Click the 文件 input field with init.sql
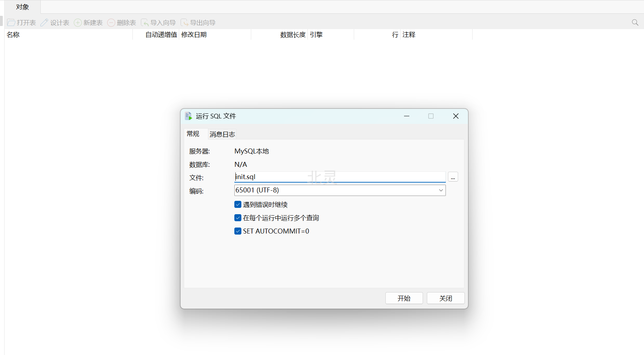The height and width of the screenshot is (355, 644). [x=340, y=177]
